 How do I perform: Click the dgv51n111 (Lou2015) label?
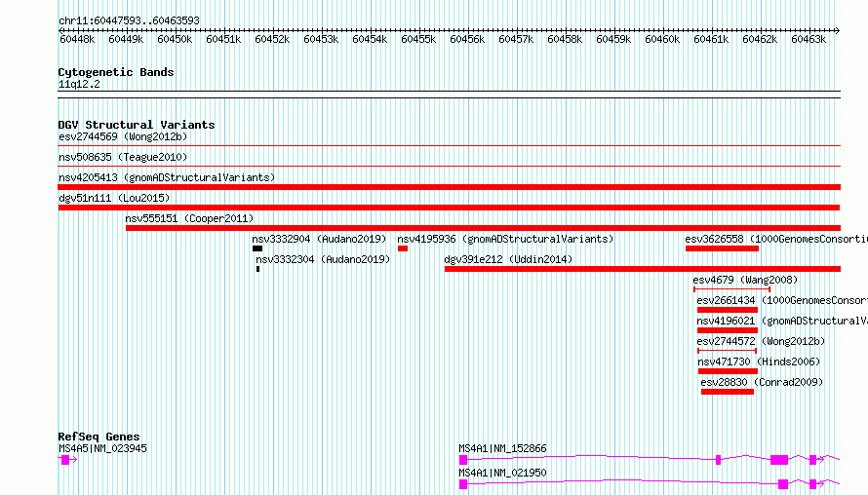[114, 198]
